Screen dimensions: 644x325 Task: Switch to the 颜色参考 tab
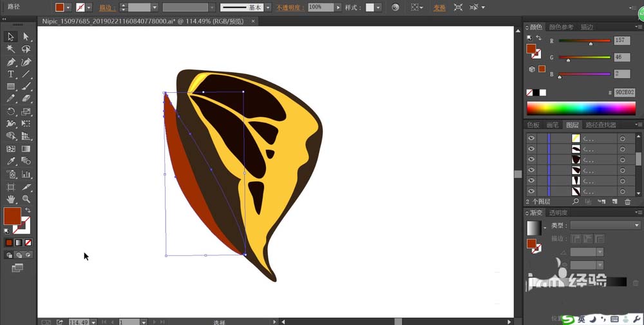561,27
